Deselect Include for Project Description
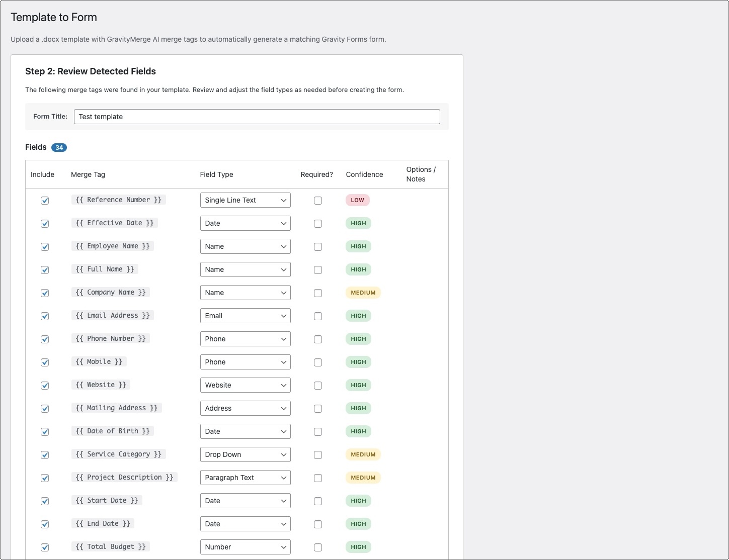This screenshot has height=560, width=729. (x=45, y=478)
